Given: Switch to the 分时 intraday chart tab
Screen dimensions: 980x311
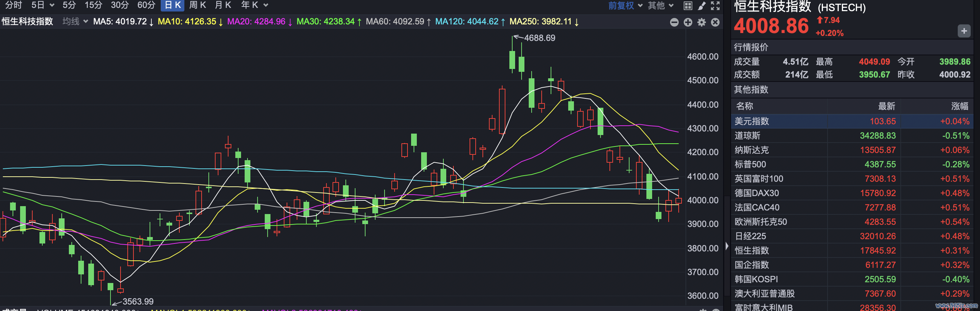Looking at the screenshot, I should (x=14, y=5).
